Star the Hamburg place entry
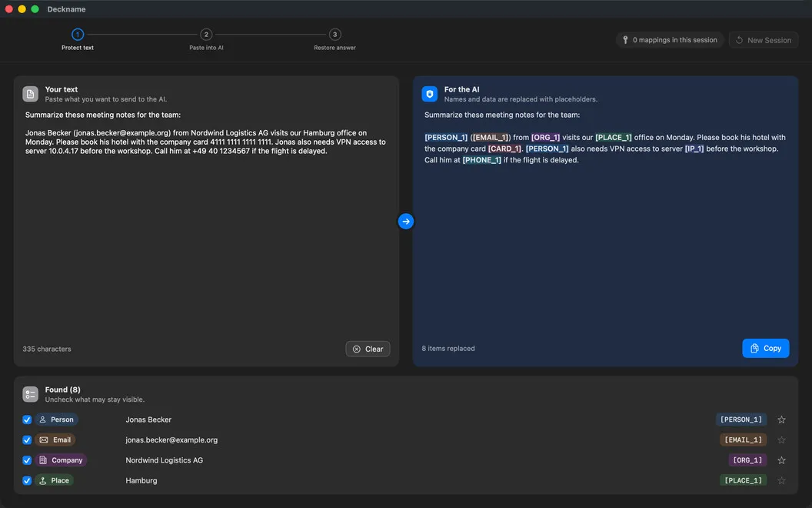This screenshot has height=508, width=812. [781, 480]
